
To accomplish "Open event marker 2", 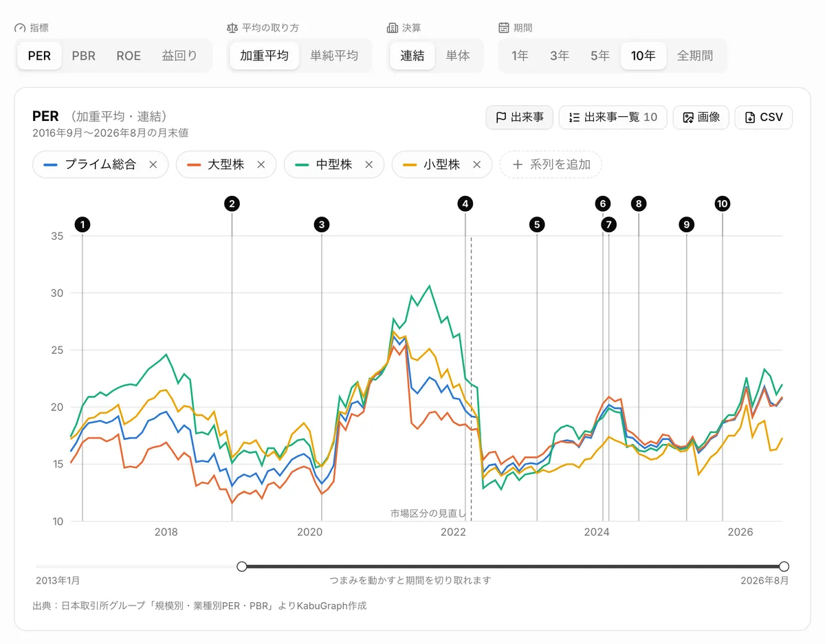I will pyautogui.click(x=232, y=203).
